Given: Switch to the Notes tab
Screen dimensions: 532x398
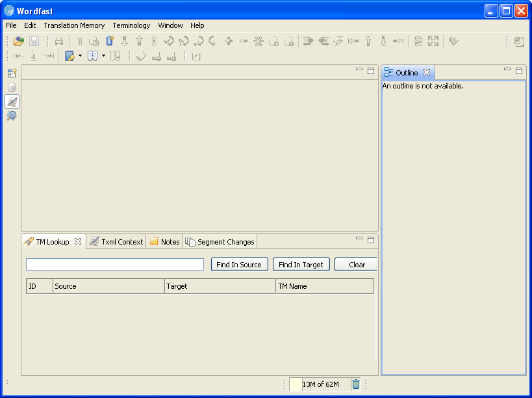Looking at the screenshot, I should (x=164, y=242).
